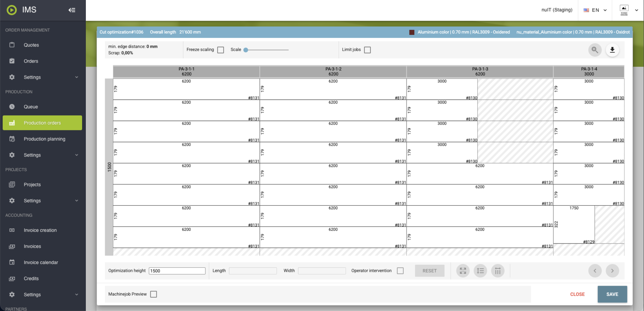Select the 1750 part labeled #8129
644x311 pixels.
pyautogui.click(x=574, y=224)
